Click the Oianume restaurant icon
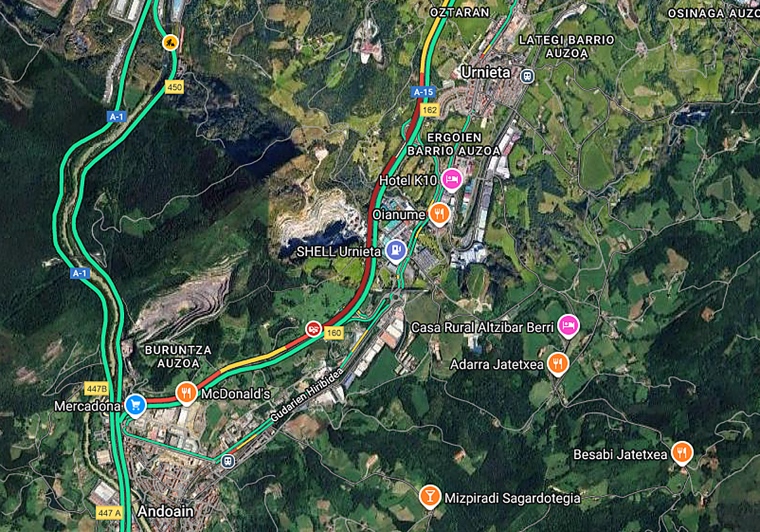Viewport: 760px width, 532px height. click(x=438, y=214)
